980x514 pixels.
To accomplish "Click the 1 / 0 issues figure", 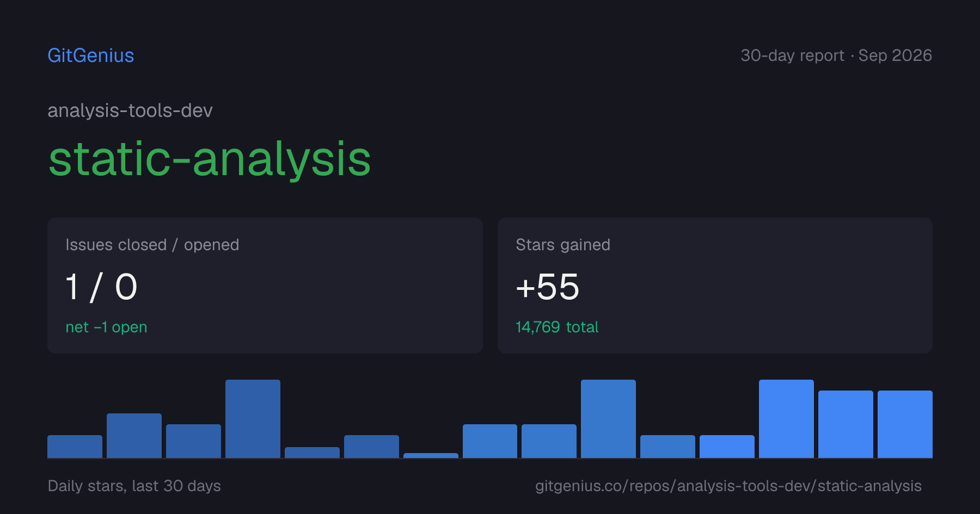I will point(101,287).
